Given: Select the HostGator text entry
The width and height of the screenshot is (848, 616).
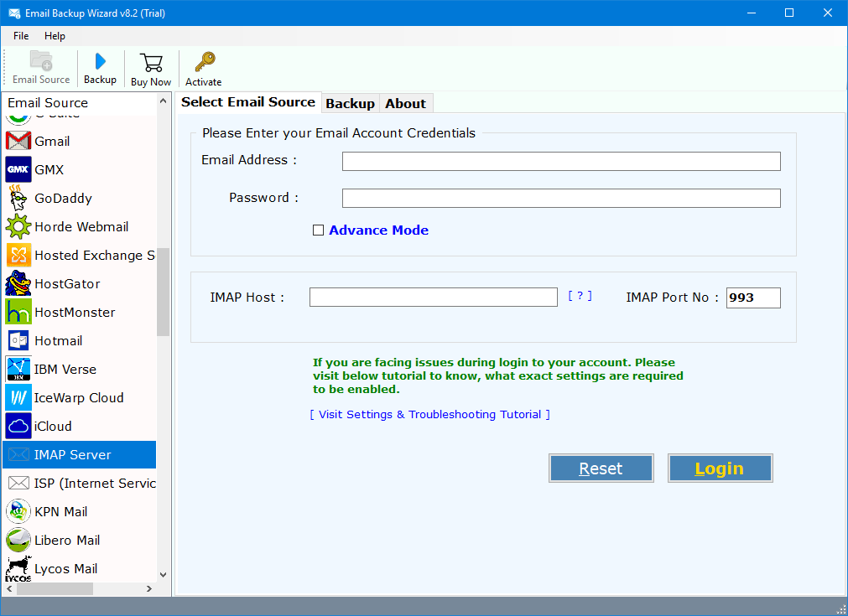Looking at the screenshot, I should click(67, 283).
